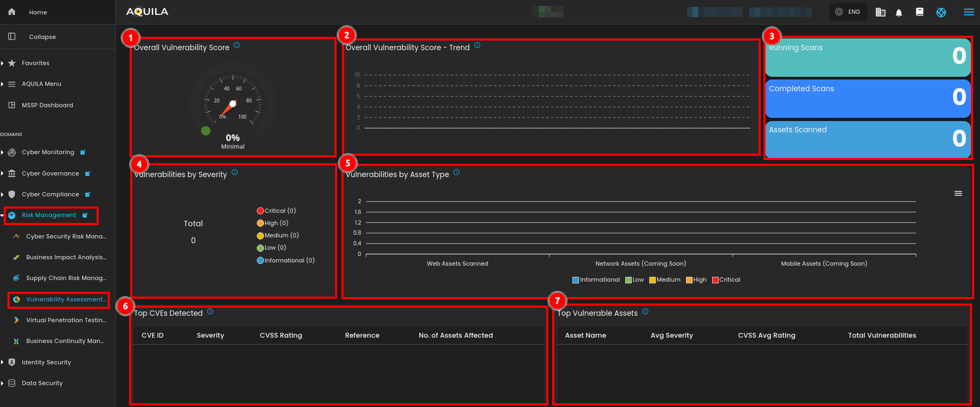Select Cyber Security Risk Management item
Image resolution: width=980 pixels, height=407 pixels.
tap(66, 236)
